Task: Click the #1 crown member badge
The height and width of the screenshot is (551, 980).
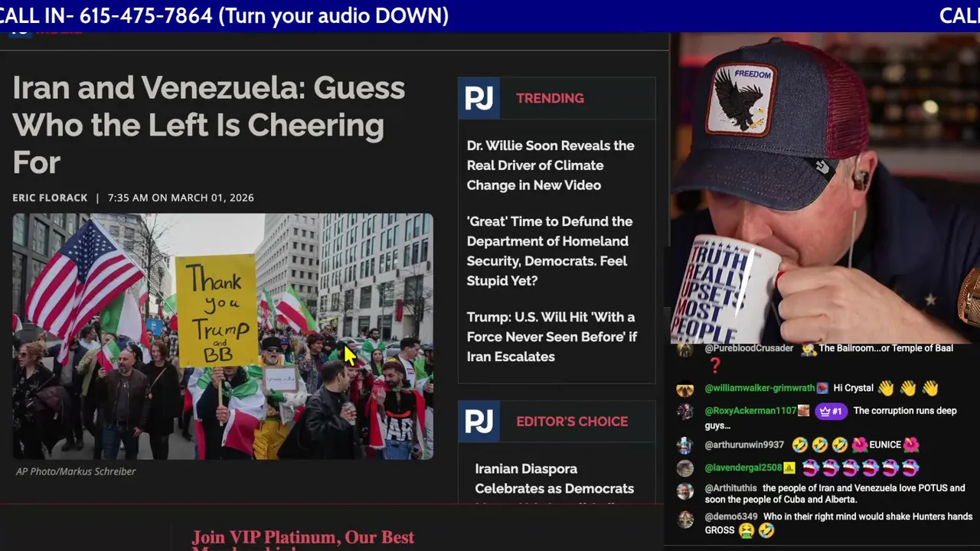Action: 831,411
